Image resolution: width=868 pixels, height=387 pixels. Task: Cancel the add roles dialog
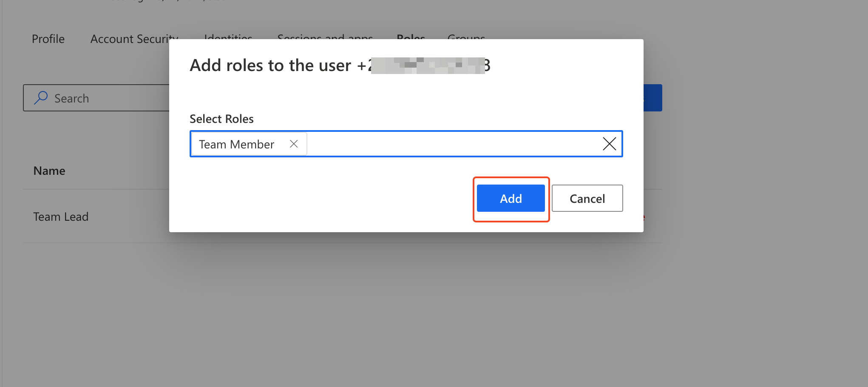587,199
